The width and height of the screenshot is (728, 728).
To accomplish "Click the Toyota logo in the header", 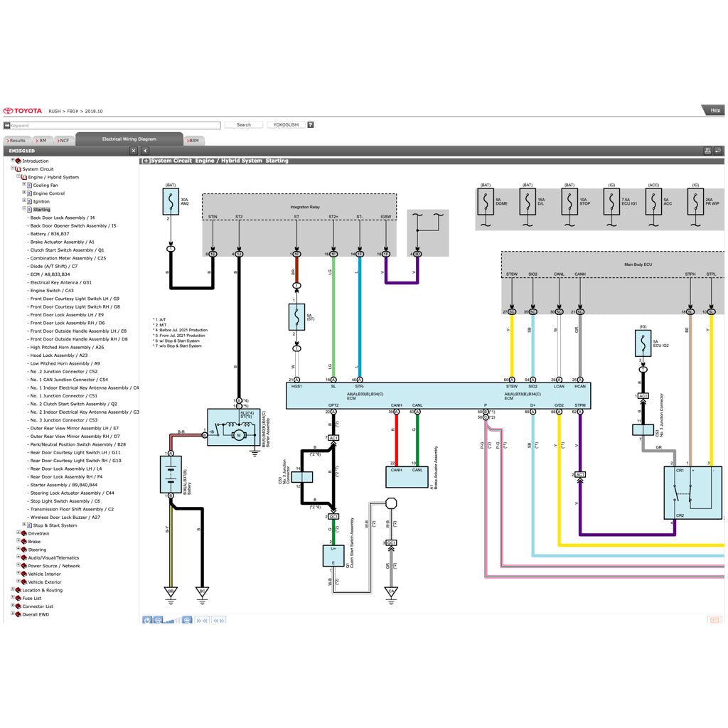I will click(23, 111).
